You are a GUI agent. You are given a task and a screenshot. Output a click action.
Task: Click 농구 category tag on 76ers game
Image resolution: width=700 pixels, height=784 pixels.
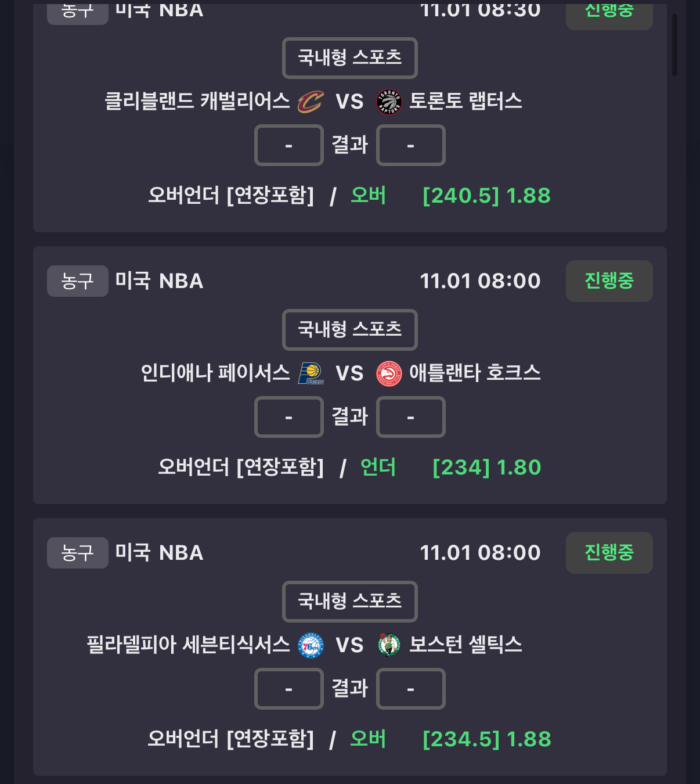click(77, 553)
